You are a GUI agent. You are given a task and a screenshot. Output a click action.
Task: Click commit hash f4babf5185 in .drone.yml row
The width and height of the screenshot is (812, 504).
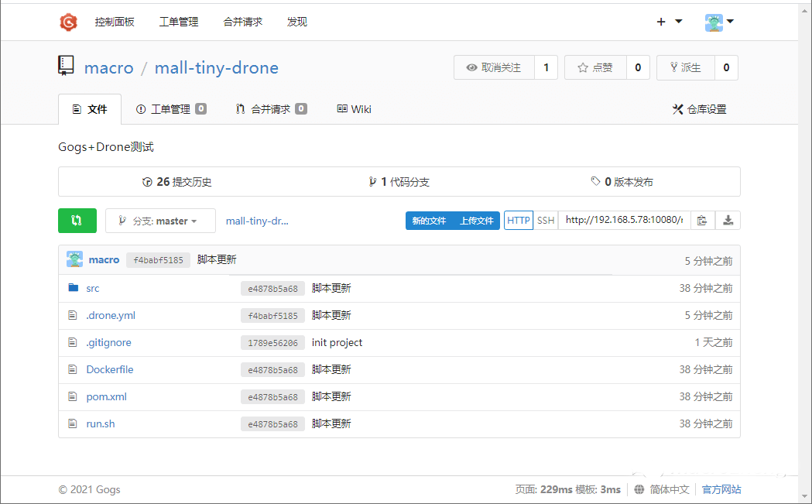273,315
